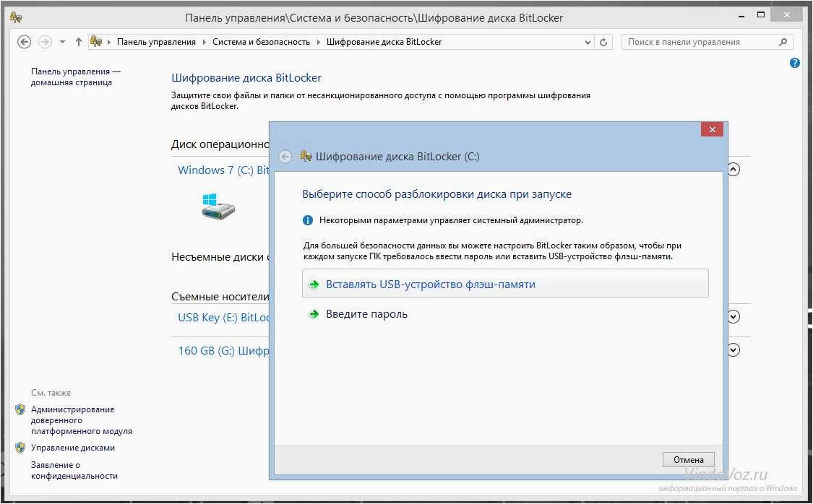This screenshot has width=813, height=504.
Task: Open USB Key (E:) BitLocker entry
Action: click(x=223, y=318)
